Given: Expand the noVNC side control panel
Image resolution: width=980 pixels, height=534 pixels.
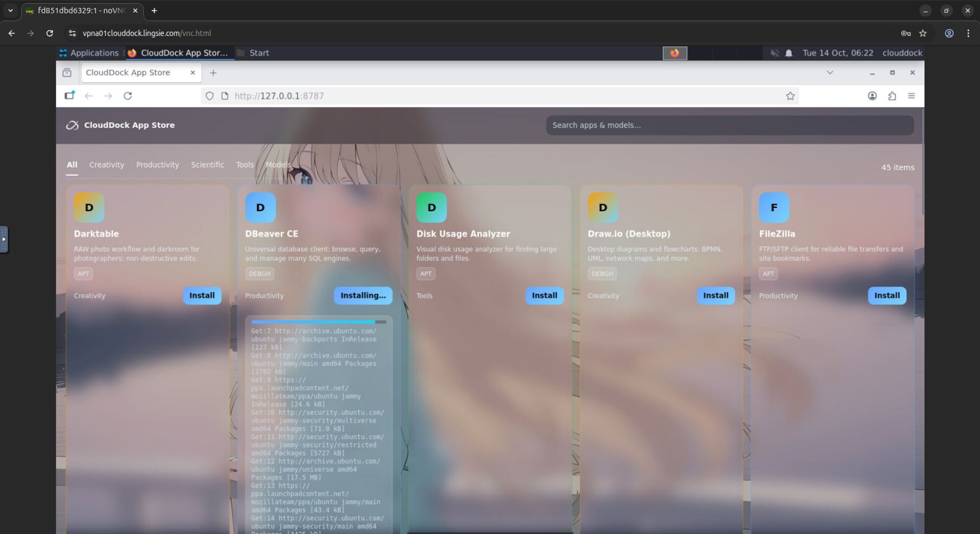Looking at the screenshot, I should (4, 239).
